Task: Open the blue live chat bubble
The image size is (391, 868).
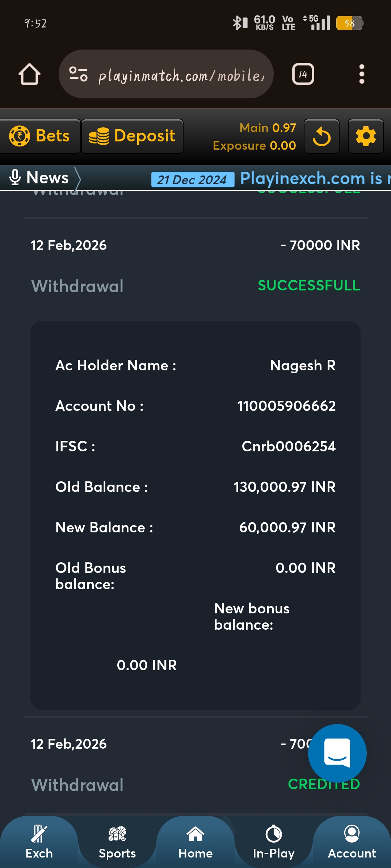Action: point(337,753)
